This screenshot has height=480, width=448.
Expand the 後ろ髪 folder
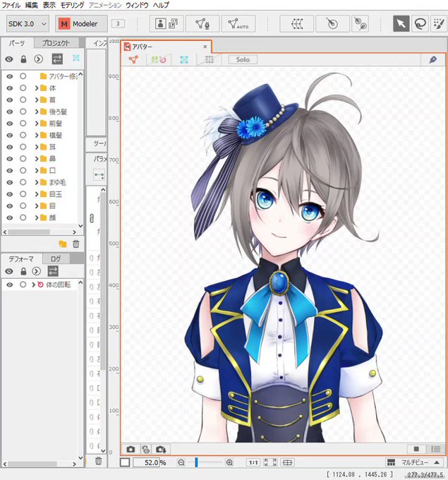[x=37, y=112]
